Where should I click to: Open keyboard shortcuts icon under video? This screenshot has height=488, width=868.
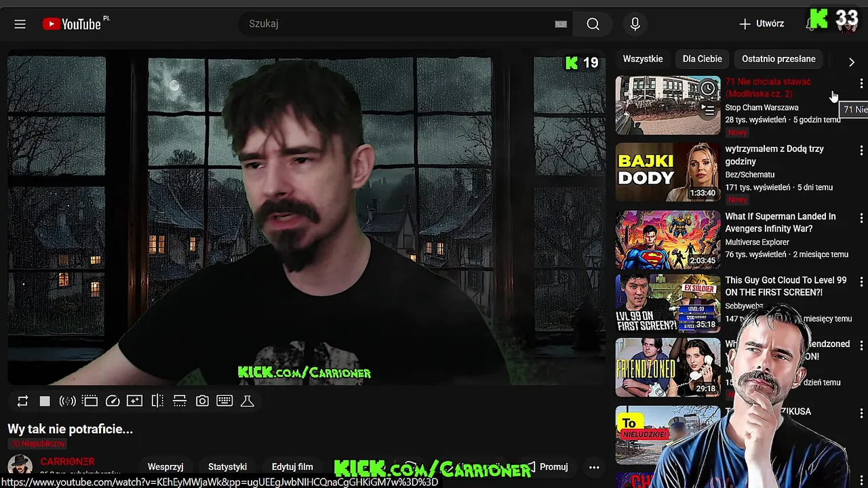pyautogui.click(x=224, y=401)
